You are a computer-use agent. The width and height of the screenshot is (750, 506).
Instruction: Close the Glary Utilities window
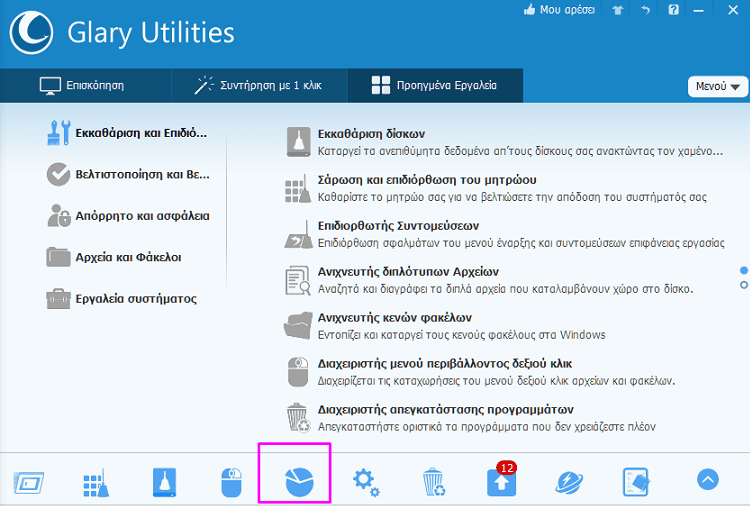(733, 10)
